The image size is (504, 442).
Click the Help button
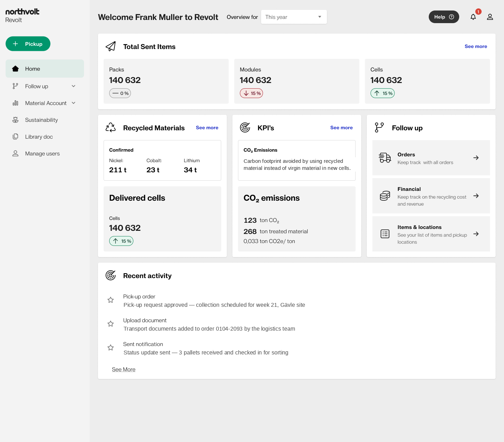click(444, 17)
